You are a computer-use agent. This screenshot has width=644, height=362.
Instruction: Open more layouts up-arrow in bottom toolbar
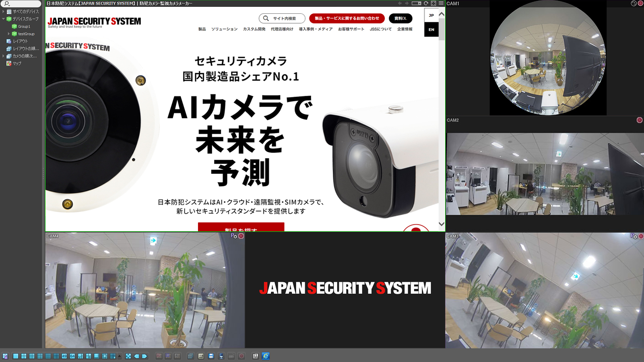pos(120,356)
